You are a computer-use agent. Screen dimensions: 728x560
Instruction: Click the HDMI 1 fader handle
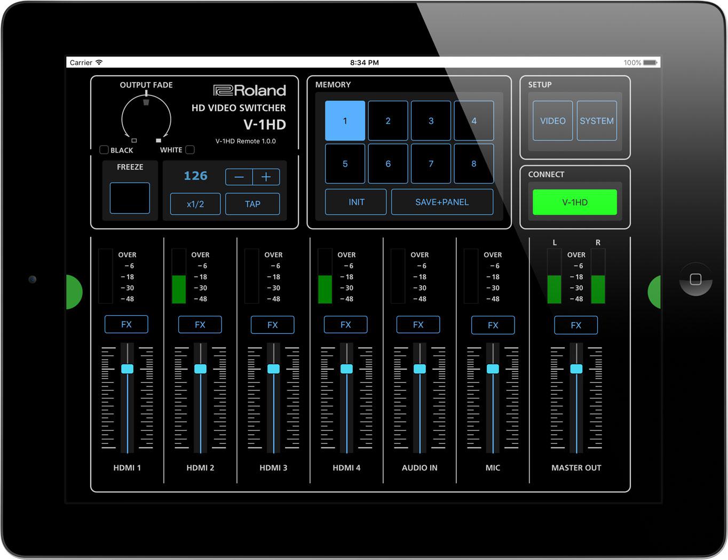tap(127, 369)
